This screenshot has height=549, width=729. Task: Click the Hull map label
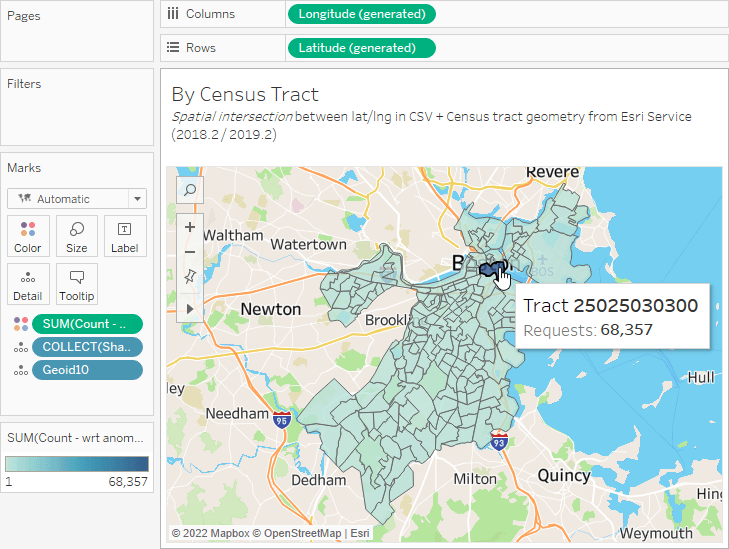(701, 377)
